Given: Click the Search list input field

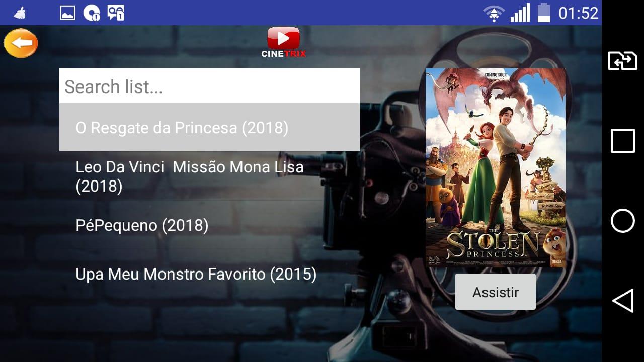Looking at the screenshot, I should click(210, 86).
